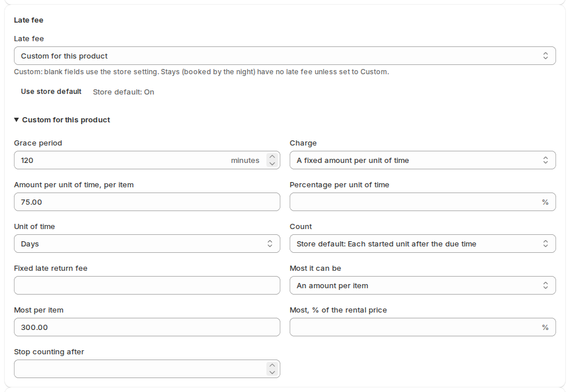This screenshot has width=570, height=392.
Task: Collapse the Custom for this product section
Action: (62, 120)
